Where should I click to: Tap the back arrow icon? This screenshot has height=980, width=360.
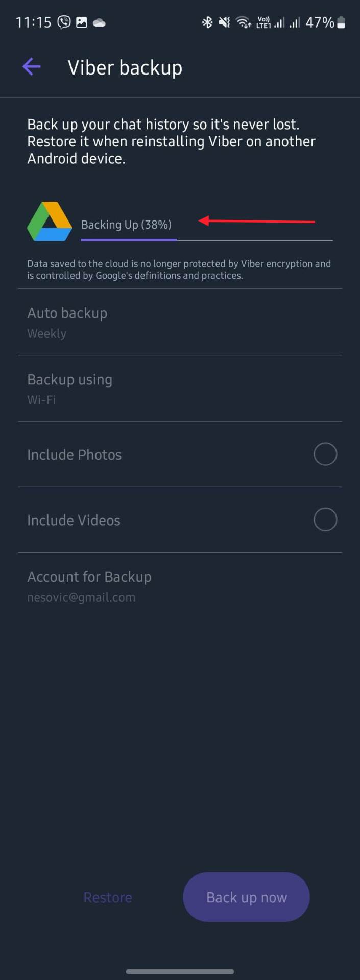[x=31, y=67]
